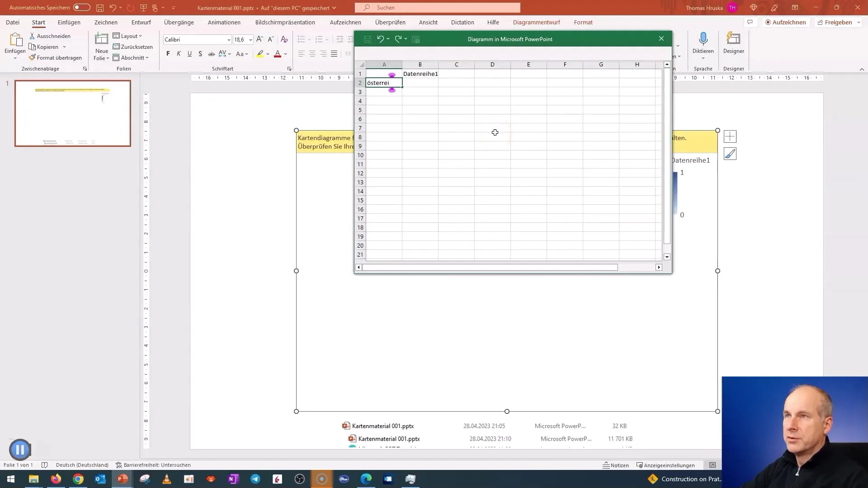Open change case Aa dropdown
This screenshot has width=868, height=488.
tap(242, 54)
